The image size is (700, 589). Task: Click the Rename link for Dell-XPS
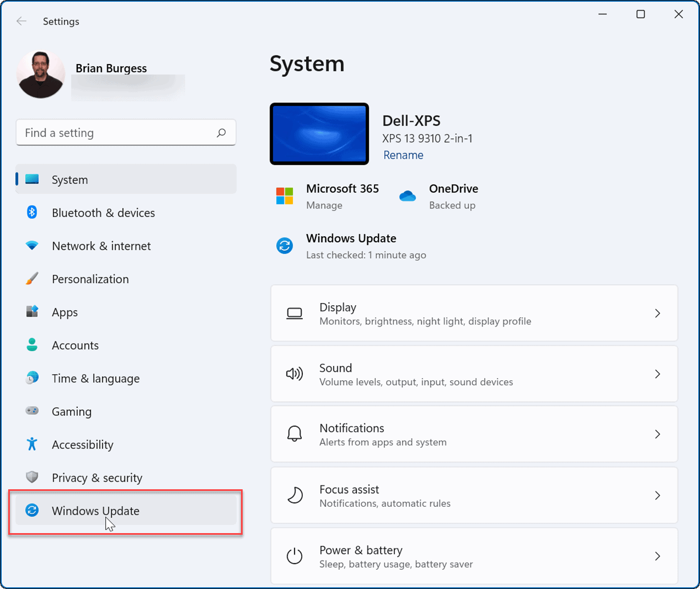click(x=403, y=155)
